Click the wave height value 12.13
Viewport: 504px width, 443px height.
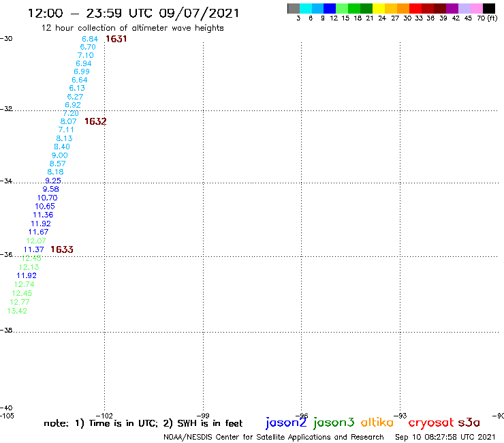29,267
